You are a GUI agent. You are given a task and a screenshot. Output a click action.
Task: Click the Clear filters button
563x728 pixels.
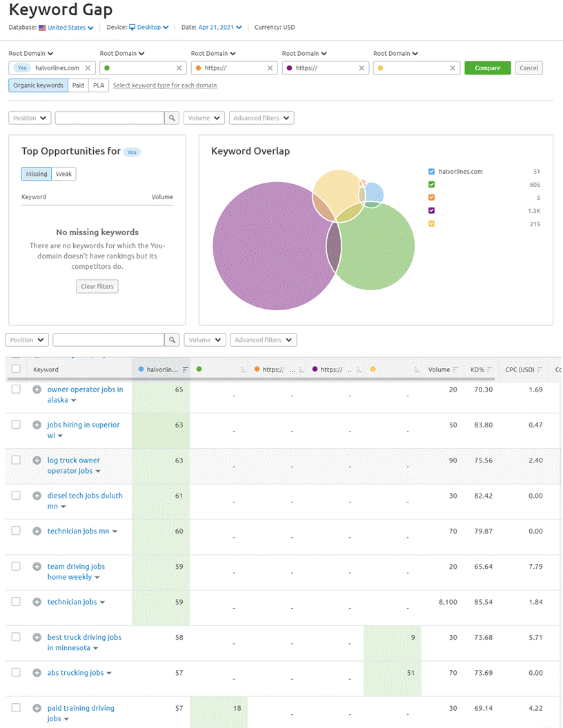coord(97,286)
